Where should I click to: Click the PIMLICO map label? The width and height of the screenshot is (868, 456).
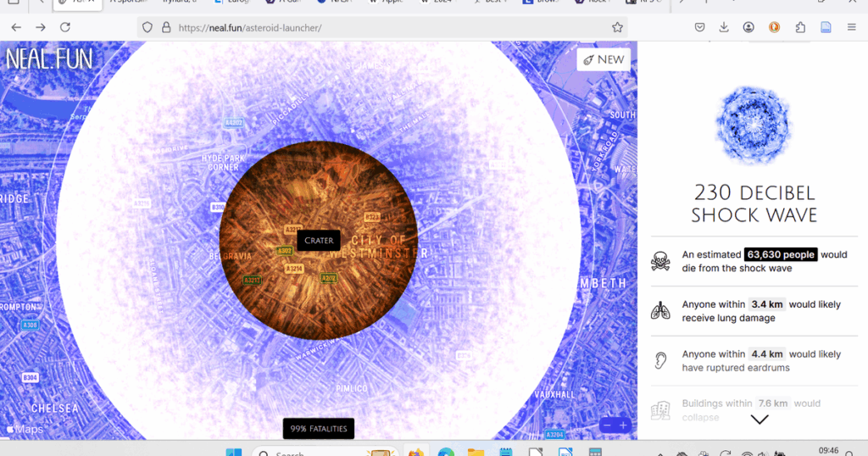click(x=352, y=388)
